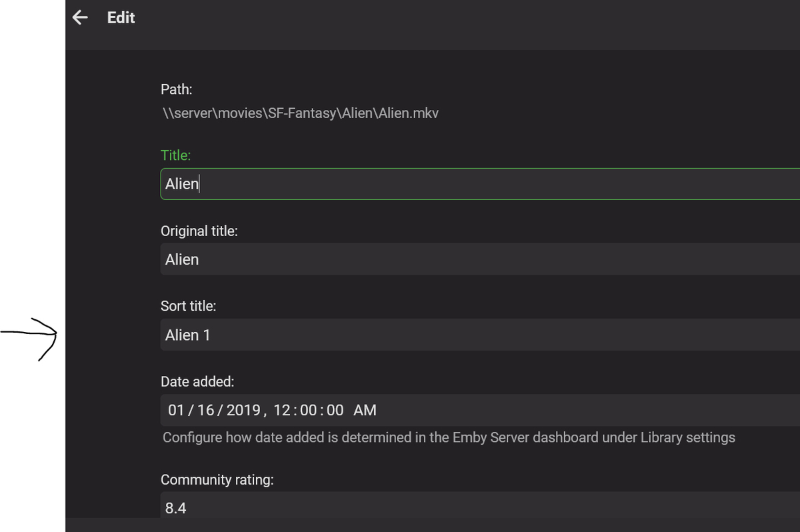This screenshot has height=532, width=800.
Task: Click the back arrow to leave Edit screen
Action: pyautogui.click(x=79, y=17)
